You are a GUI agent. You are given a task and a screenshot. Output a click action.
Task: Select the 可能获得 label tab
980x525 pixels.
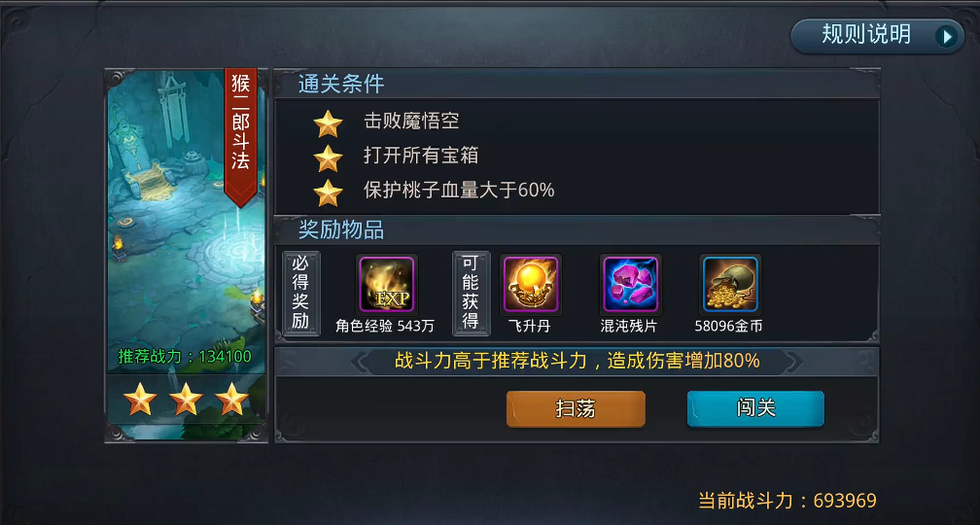(x=471, y=293)
